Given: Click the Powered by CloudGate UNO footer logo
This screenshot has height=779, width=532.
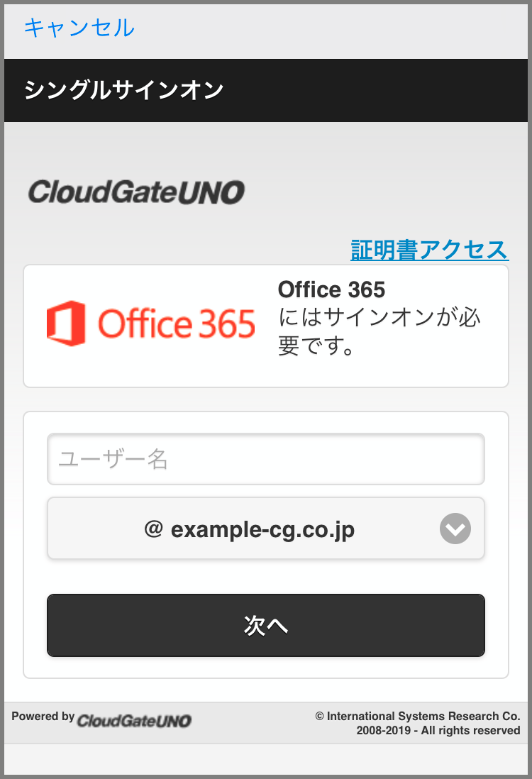Looking at the screenshot, I should click(135, 720).
